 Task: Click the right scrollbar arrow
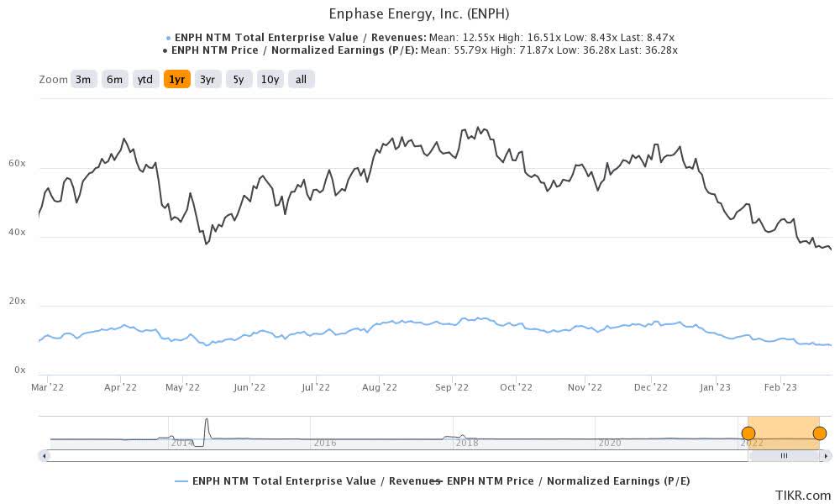tap(827, 456)
